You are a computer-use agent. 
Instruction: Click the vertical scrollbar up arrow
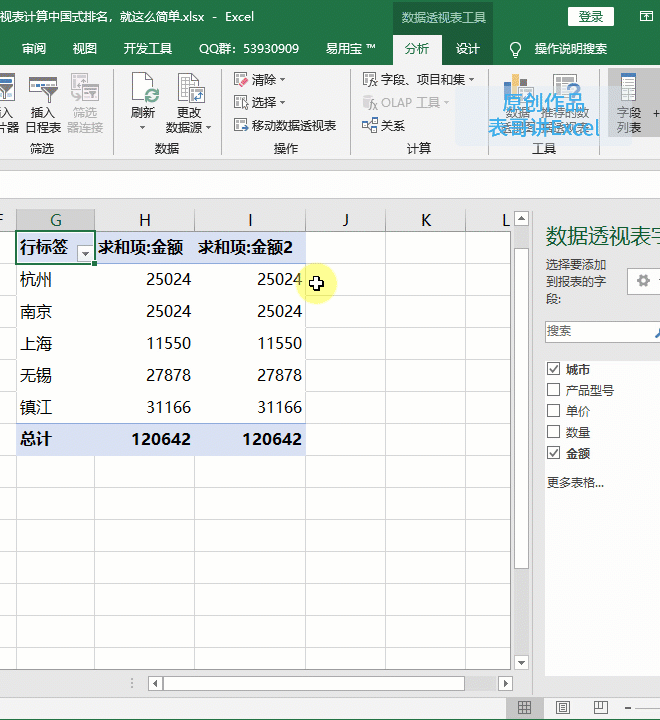[x=521, y=219]
